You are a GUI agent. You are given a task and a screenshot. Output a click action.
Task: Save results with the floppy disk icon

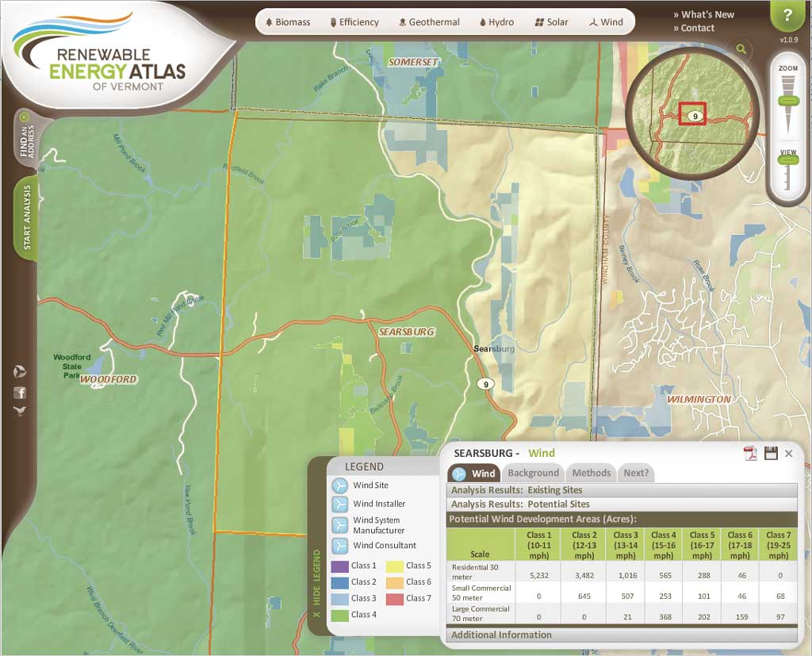(x=771, y=453)
